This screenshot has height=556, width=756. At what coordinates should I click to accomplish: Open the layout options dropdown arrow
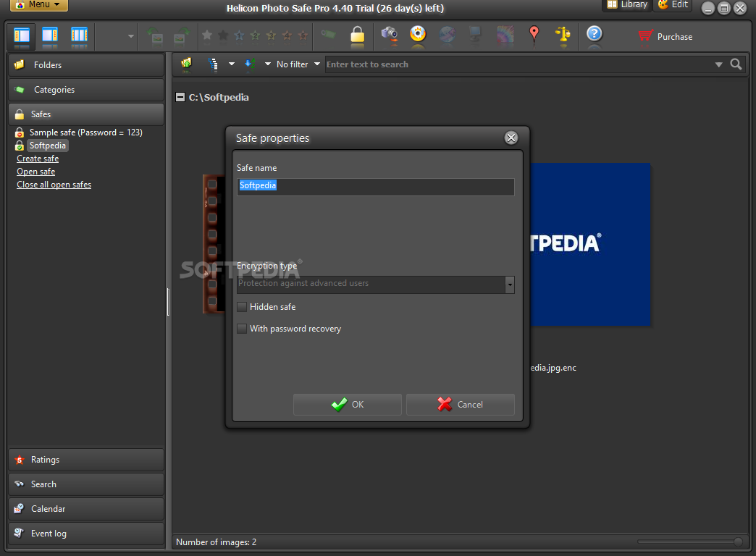click(130, 36)
